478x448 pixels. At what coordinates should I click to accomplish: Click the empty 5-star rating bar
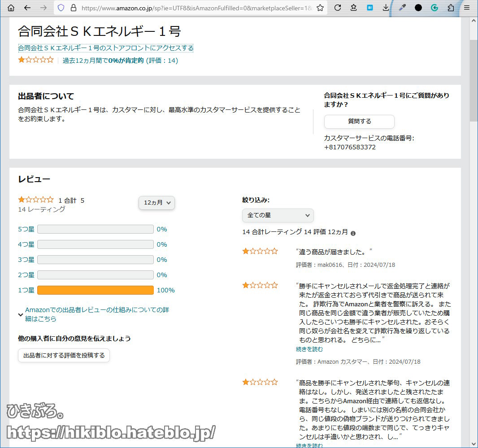tap(96, 229)
